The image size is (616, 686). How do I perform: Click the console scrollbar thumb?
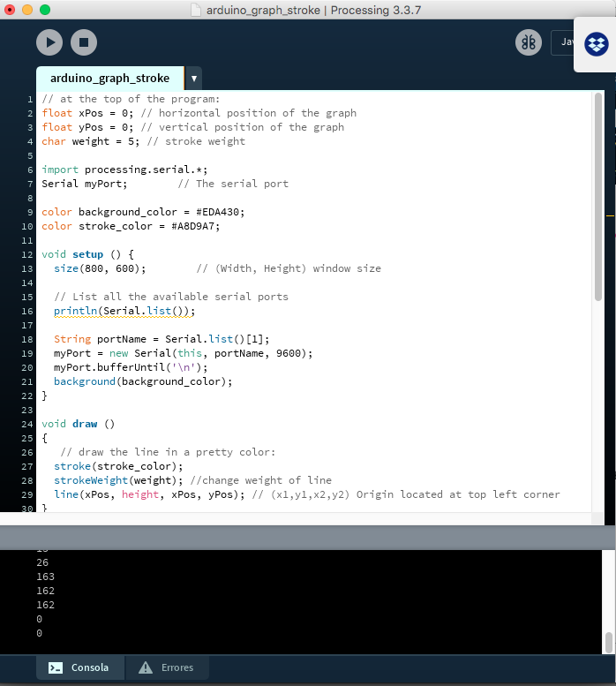tap(609, 642)
